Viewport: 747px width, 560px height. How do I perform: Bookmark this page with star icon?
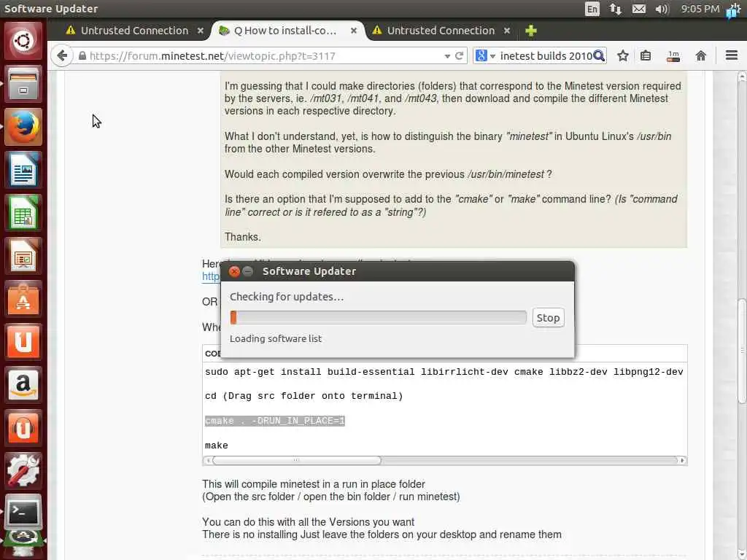(623, 55)
